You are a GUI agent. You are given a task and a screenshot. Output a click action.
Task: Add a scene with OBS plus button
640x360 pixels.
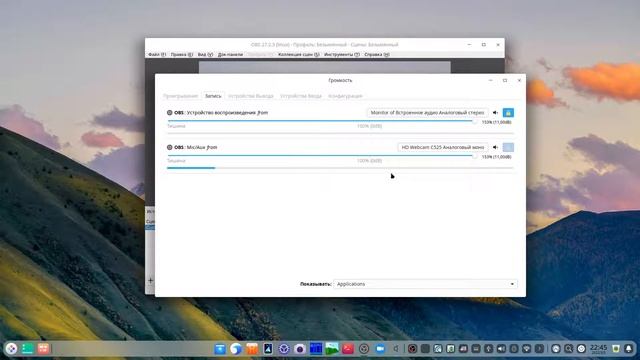click(150, 280)
